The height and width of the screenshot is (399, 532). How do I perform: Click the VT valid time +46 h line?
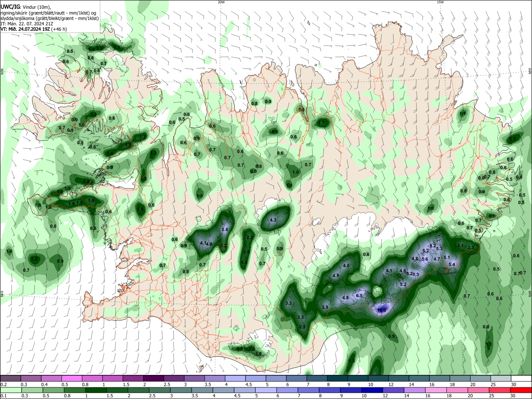click(x=34, y=29)
